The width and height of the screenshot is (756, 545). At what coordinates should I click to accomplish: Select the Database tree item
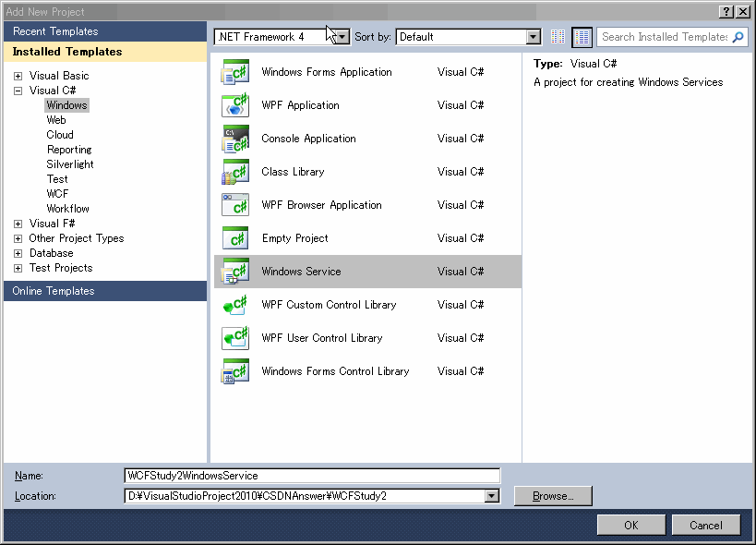[x=52, y=253]
